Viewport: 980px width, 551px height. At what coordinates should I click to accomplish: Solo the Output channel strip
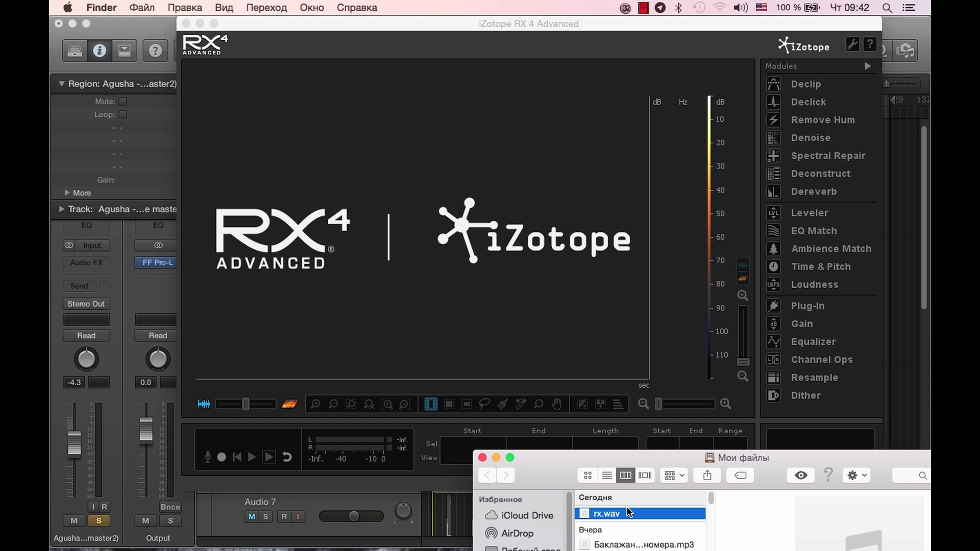[170, 520]
